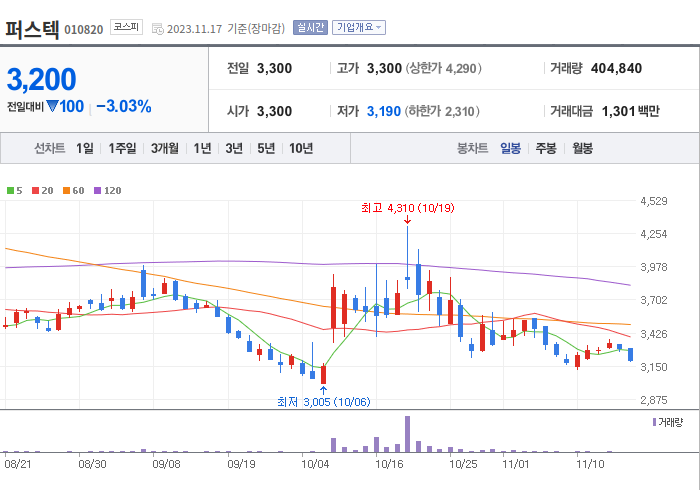Click the 최저 3,005 (10/06) low label
700x490 pixels.
pos(324,402)
